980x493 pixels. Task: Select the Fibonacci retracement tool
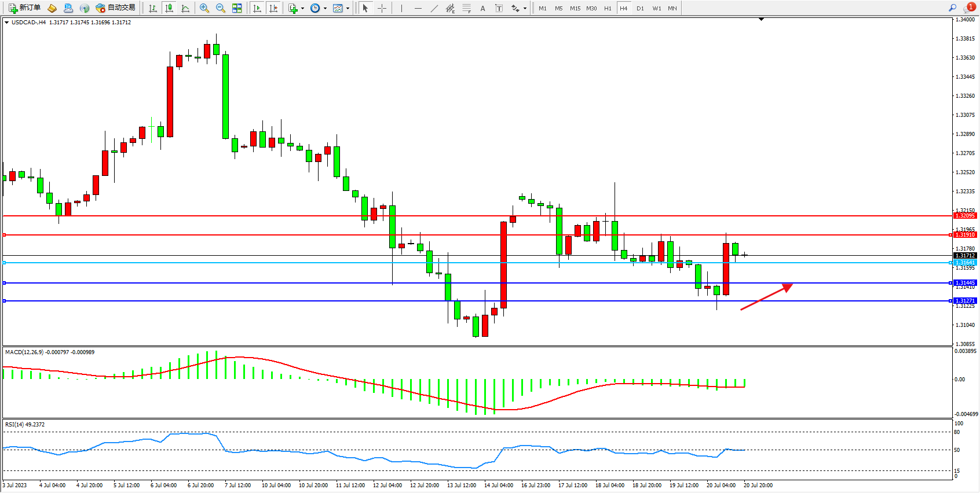coord(467,8)
